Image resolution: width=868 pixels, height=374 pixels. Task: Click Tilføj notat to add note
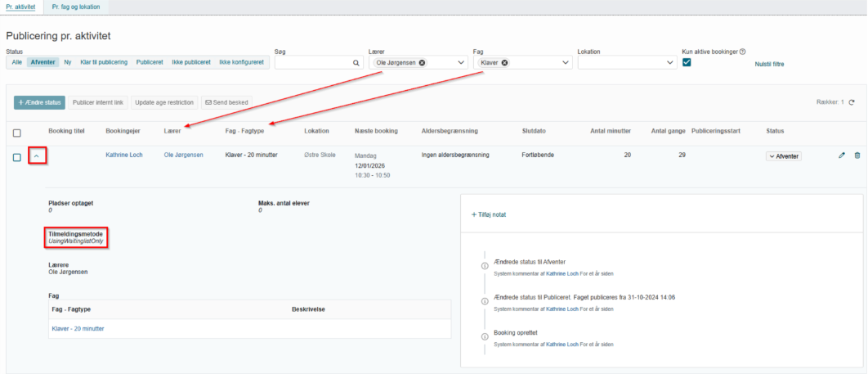coord(489,214)
